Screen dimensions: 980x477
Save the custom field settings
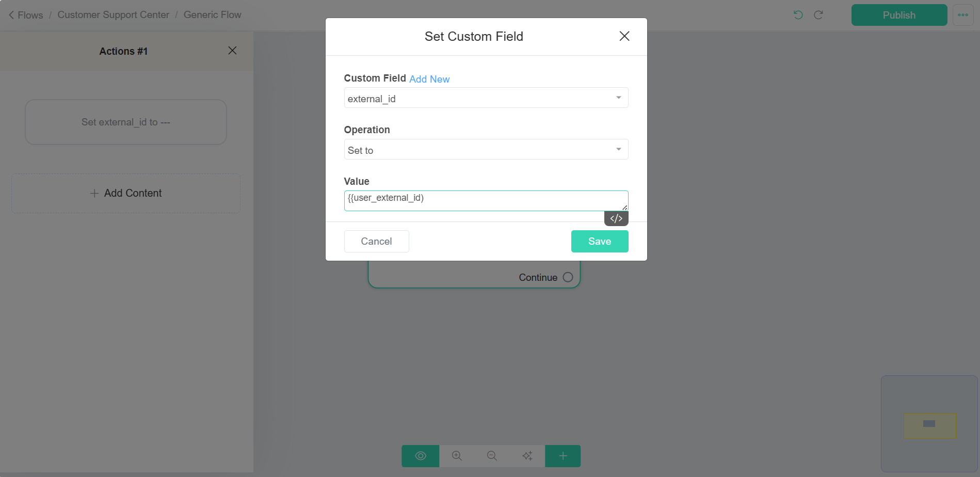coord(600,241)
